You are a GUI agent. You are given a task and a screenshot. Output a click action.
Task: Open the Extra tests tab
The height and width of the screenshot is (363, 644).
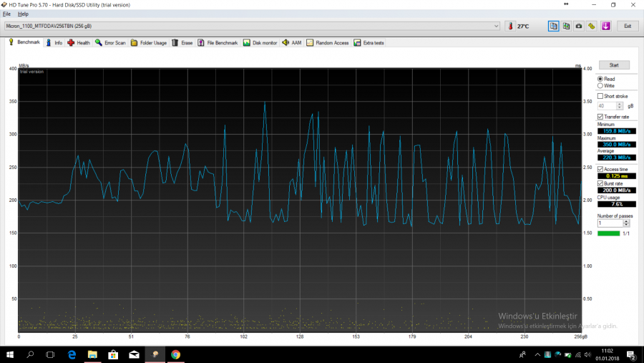(369, 43)
